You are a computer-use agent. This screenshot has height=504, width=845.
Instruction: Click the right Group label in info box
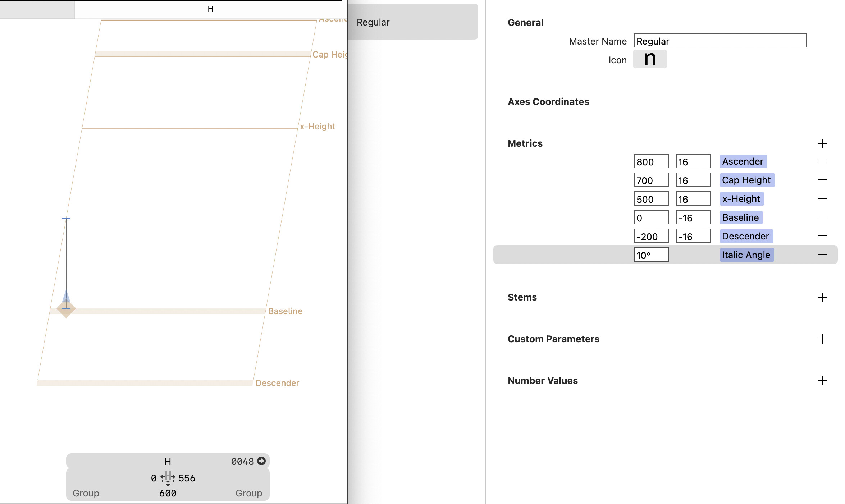coord(248,493)
